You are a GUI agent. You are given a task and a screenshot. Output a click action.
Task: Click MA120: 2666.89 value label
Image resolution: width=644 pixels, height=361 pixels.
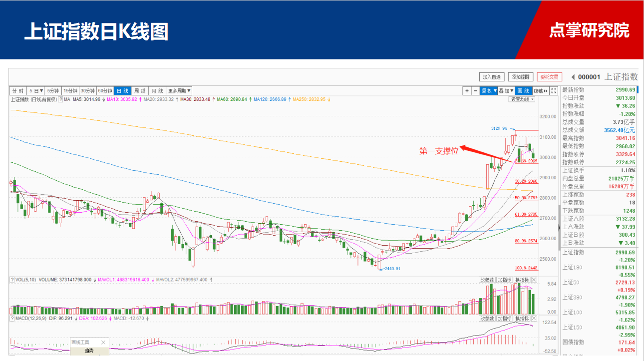pyautogui.click(x=270, y=99)
